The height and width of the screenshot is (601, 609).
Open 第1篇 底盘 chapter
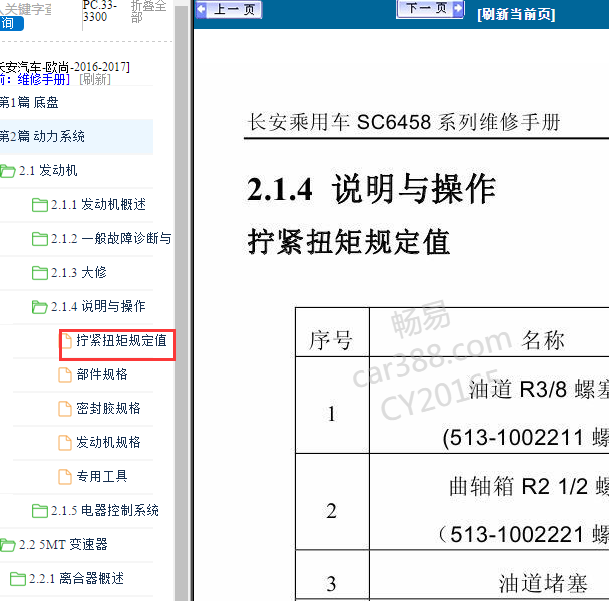(29, 103)
